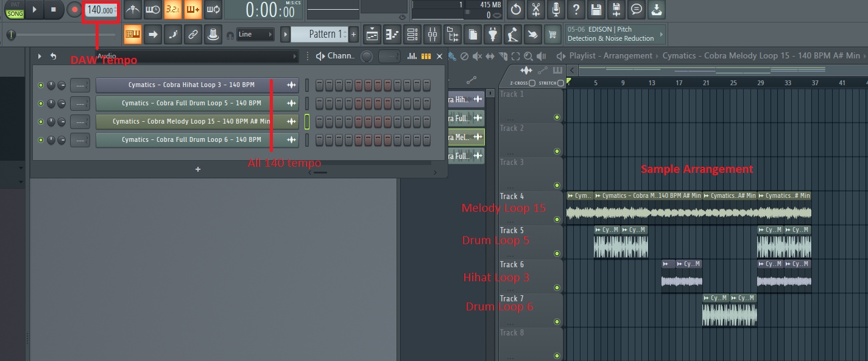Open the Browser view icon
Viewport: 868px width, 361px height.
pos(453,35)
